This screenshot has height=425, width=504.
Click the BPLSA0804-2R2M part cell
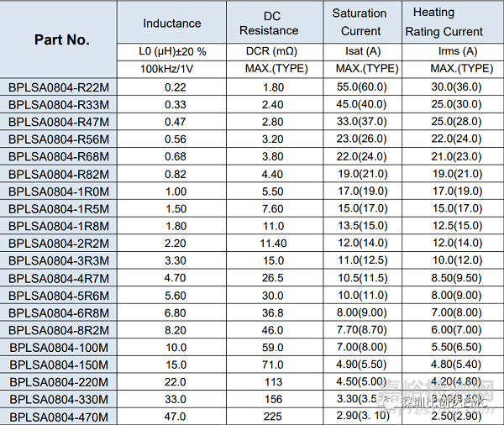point(60,244)
